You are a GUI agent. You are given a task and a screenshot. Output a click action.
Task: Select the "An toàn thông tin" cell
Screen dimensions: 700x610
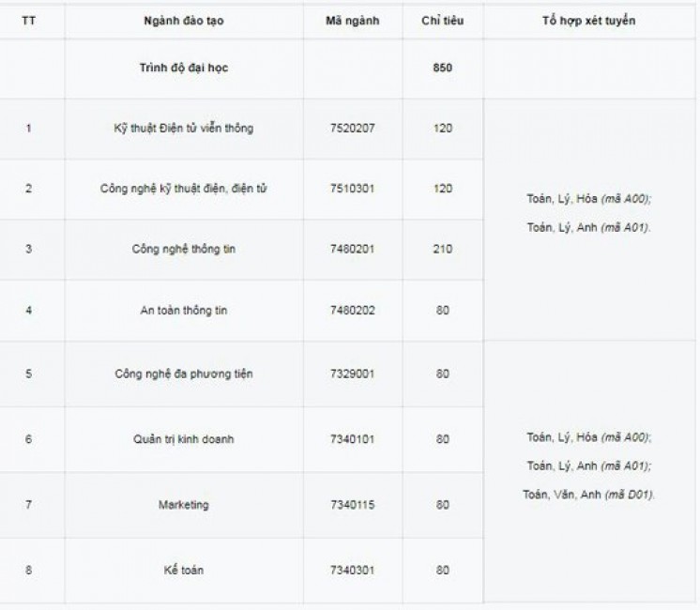184,310
